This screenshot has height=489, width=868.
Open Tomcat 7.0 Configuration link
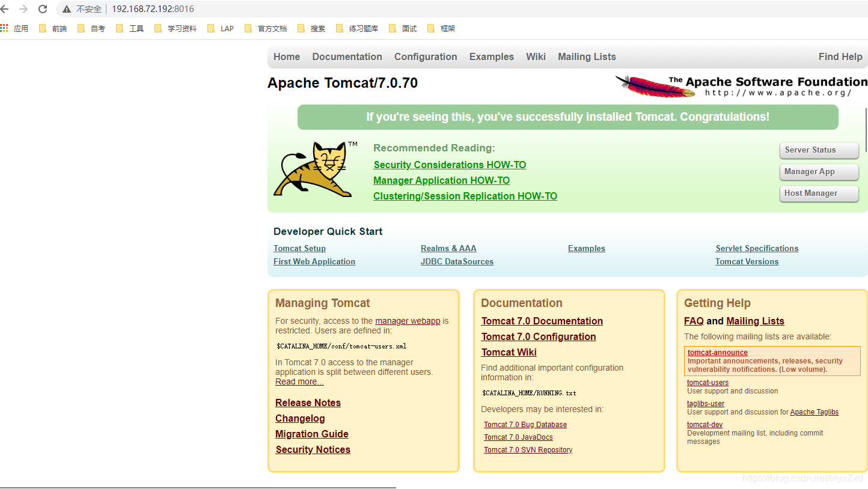point(539,337)
